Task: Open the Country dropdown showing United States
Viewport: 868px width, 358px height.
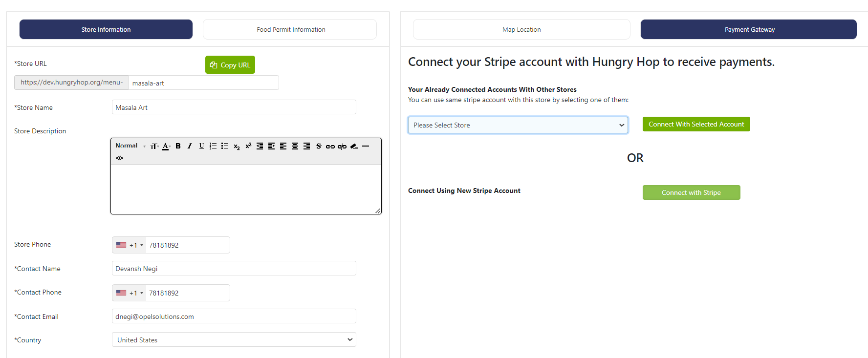Action: pyautogui.click(x=234, y=340)
